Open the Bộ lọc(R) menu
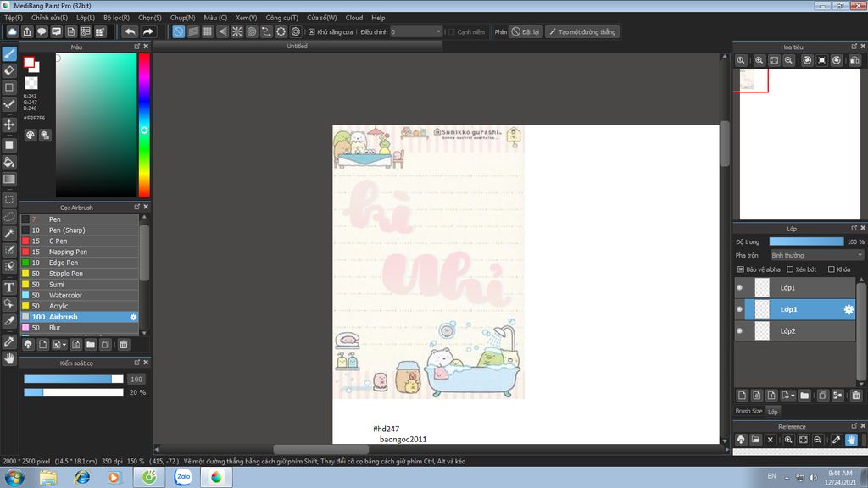This screenshot has width=868, height=488. click(116, 18)
